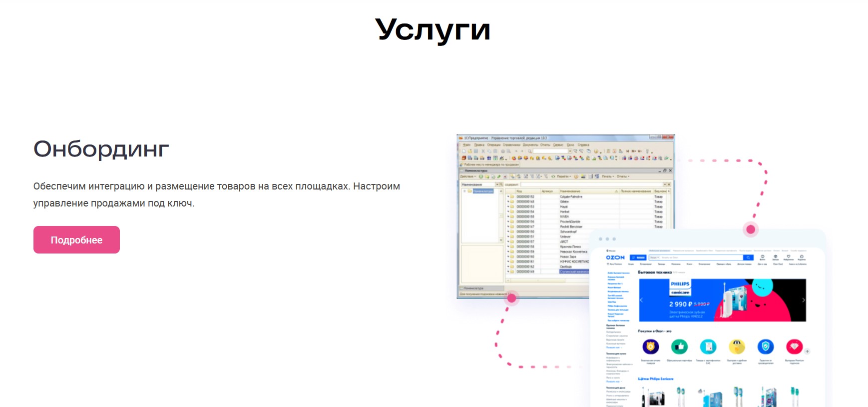868x407 pixels.
Task: Open the Печать dropdown in 1C toolbar
Action: (x=608, y=176)
